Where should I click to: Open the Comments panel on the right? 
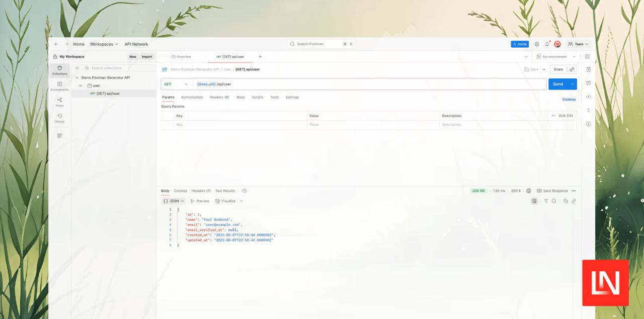tap(588, 83)
